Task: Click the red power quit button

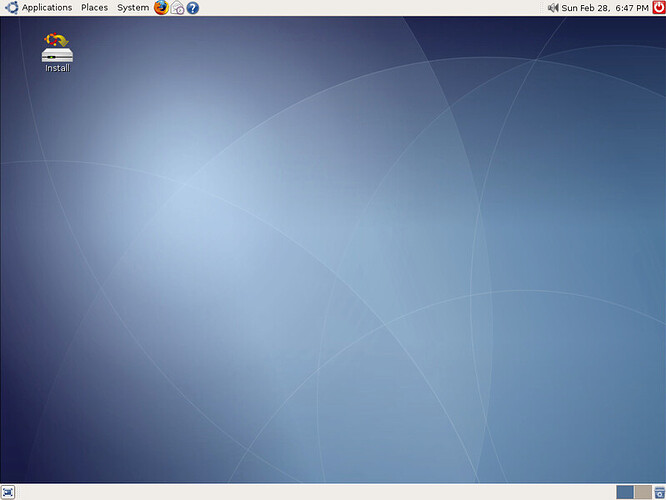Action: pos(657,8)
